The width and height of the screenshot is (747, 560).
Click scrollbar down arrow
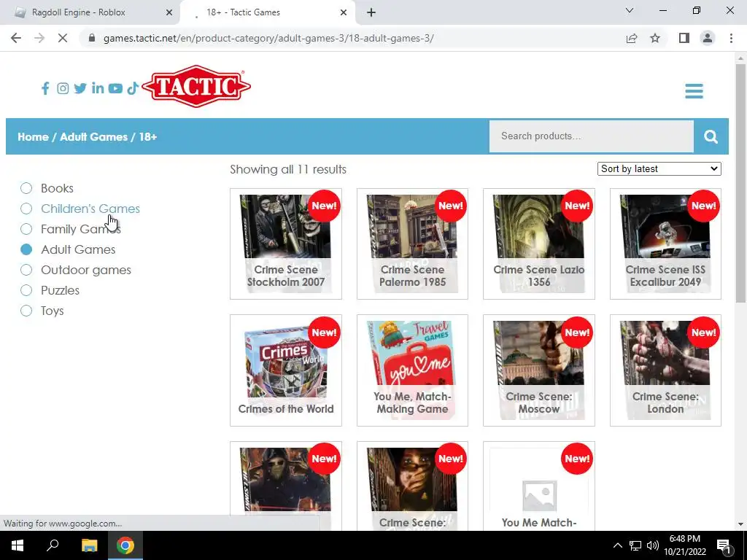click(x=740, y=524)
